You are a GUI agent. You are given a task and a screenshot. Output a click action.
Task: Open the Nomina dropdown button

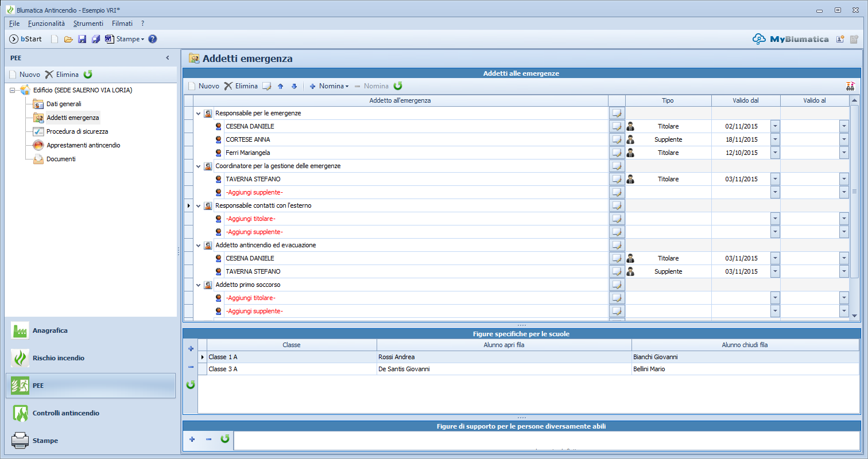click(x=329, y=86)
